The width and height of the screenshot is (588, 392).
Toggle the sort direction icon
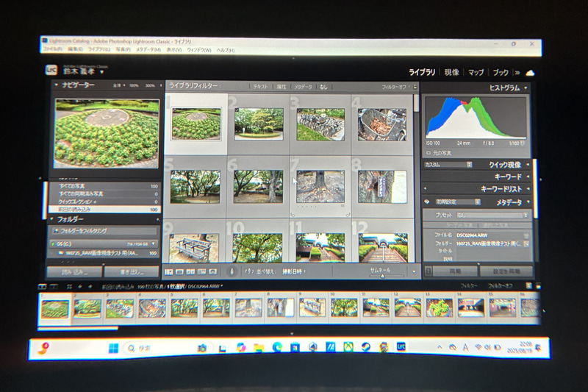click(x=250, y=271)
